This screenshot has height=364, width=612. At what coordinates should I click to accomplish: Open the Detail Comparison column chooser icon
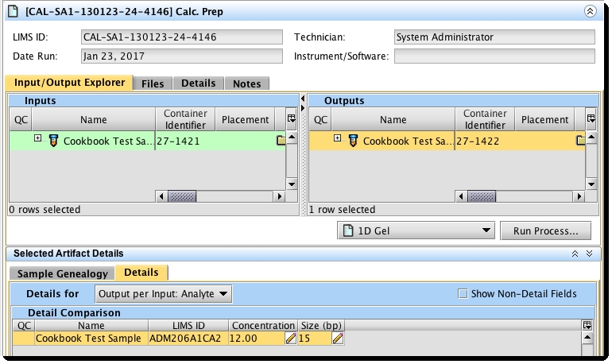tap(587, 325)
